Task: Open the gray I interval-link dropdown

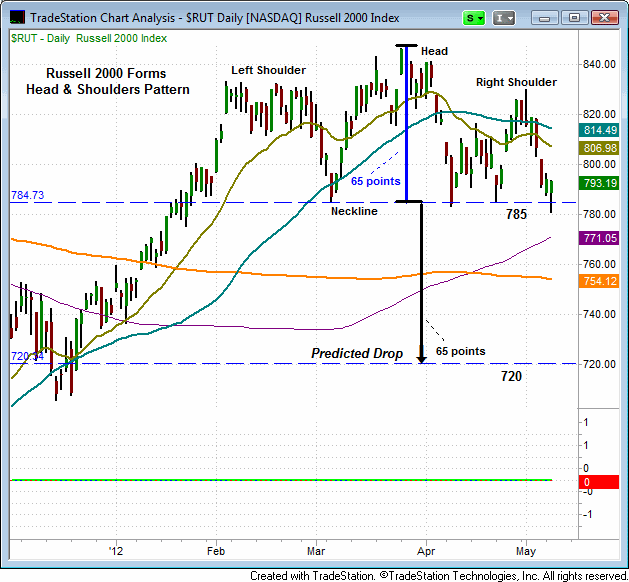Action: click(503, 18)
